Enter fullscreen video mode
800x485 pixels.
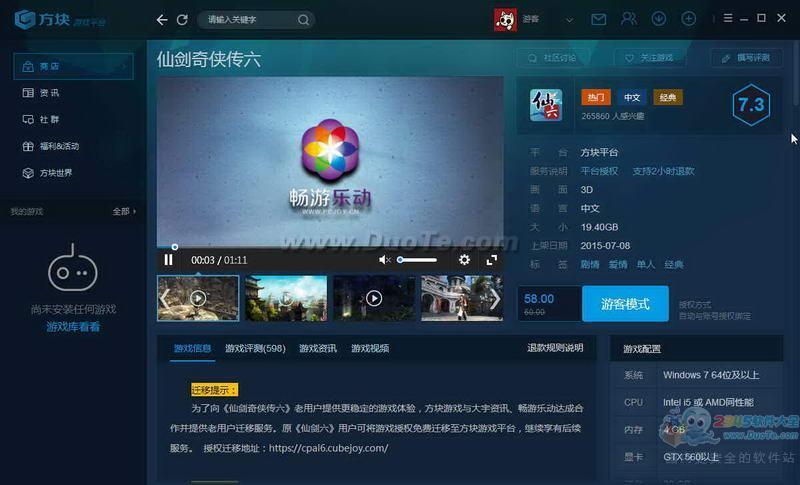click(492, 260)
